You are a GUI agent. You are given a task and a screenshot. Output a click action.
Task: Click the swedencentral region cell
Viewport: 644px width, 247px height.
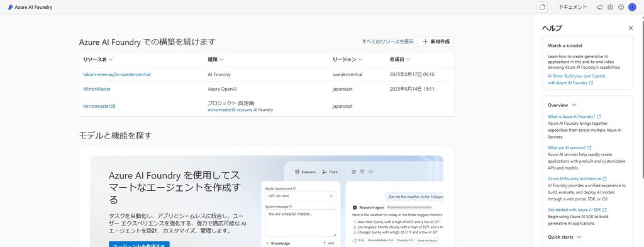tap(347, 74)
